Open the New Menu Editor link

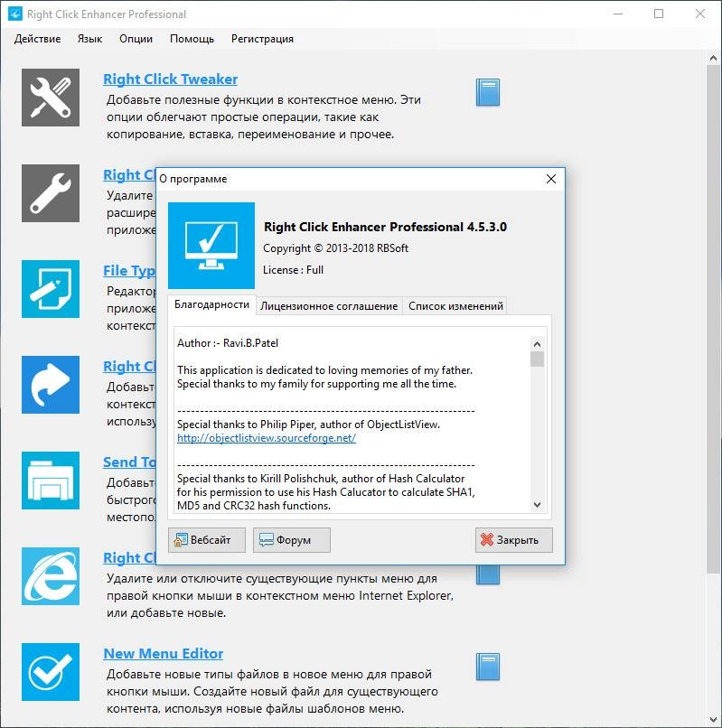(163, 653)
